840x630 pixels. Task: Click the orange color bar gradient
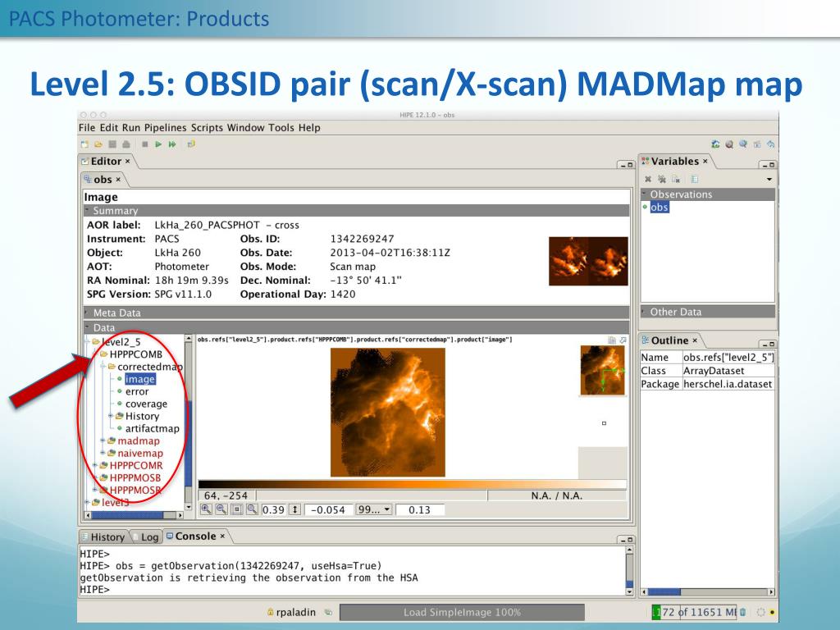tap(410, 484)
